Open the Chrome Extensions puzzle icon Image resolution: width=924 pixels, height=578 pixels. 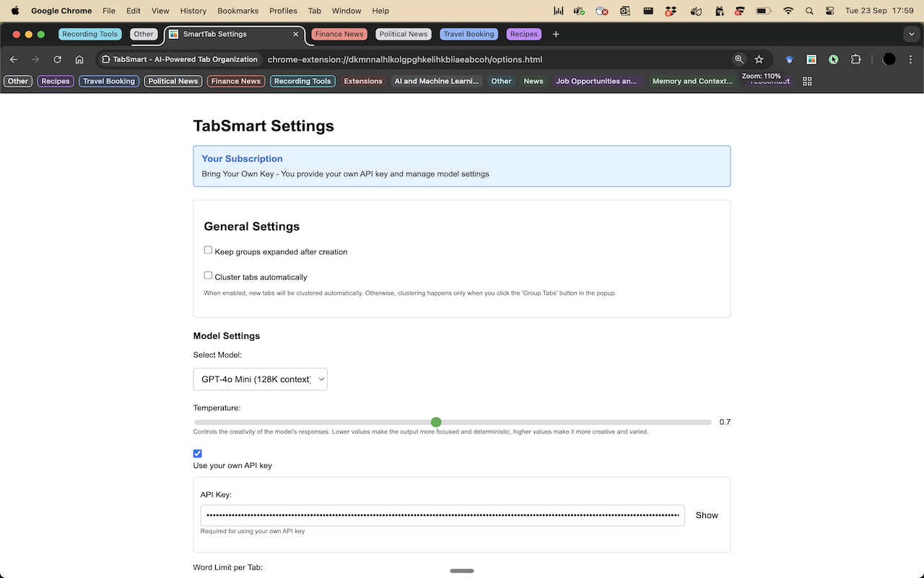click(x=855, y=59)
